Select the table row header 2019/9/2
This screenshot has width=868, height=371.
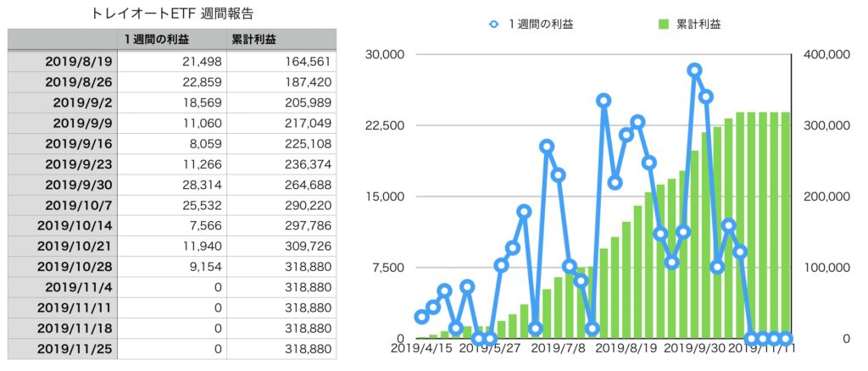pos(63,102)
